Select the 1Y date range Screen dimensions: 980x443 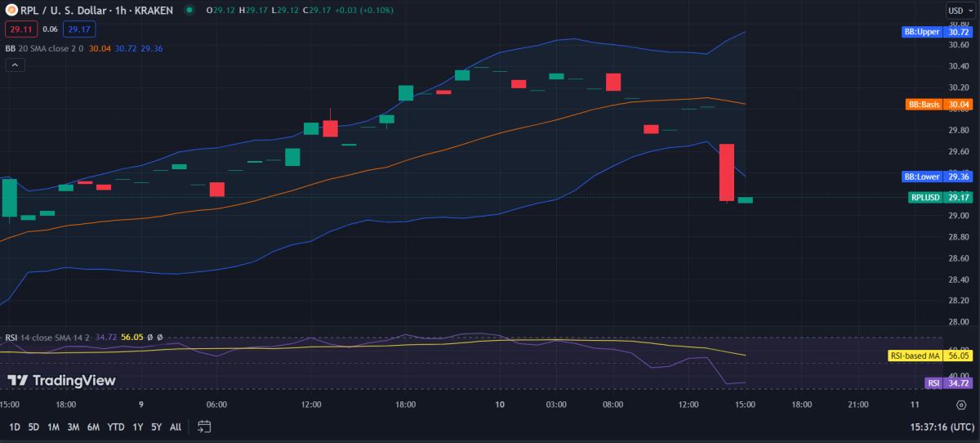coord(137,427)
